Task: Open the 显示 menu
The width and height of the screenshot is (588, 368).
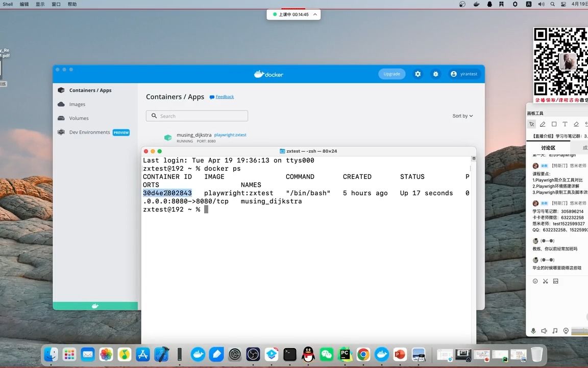Action: point(40,4)
